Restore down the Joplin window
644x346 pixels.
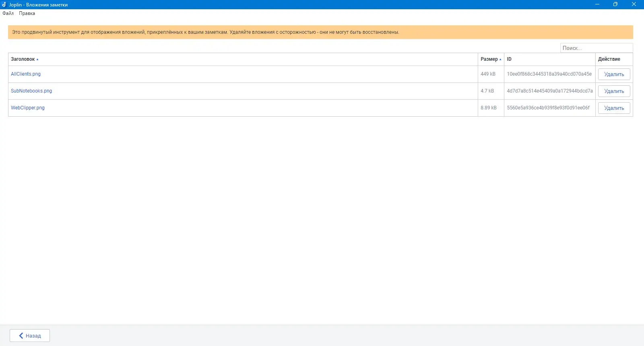pyautogui.click(x=615, y=4)
